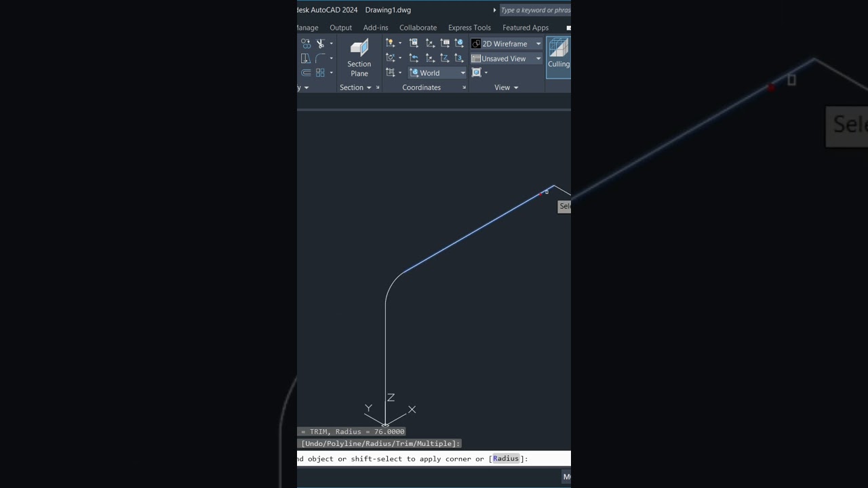868x488 pixels.
Task: Open the 2D Wireframe visual style dropdown
Action: 507,43
